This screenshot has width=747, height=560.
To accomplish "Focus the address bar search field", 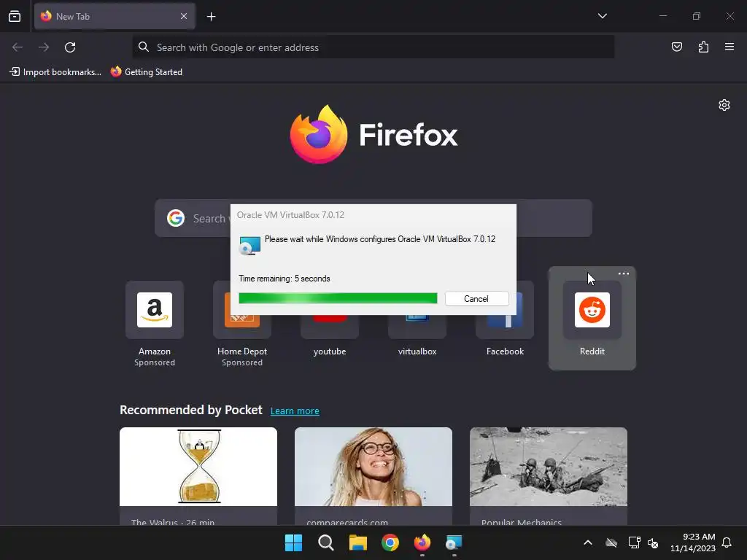I will point(373,47).
